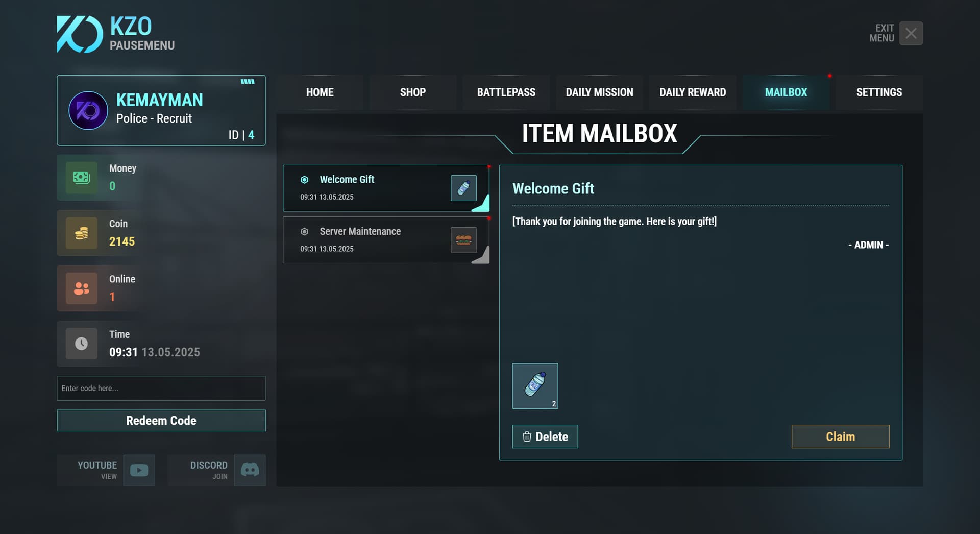Screen dimensions: 980x534
Task: Click the Online players icon
Action: point(82,288)
